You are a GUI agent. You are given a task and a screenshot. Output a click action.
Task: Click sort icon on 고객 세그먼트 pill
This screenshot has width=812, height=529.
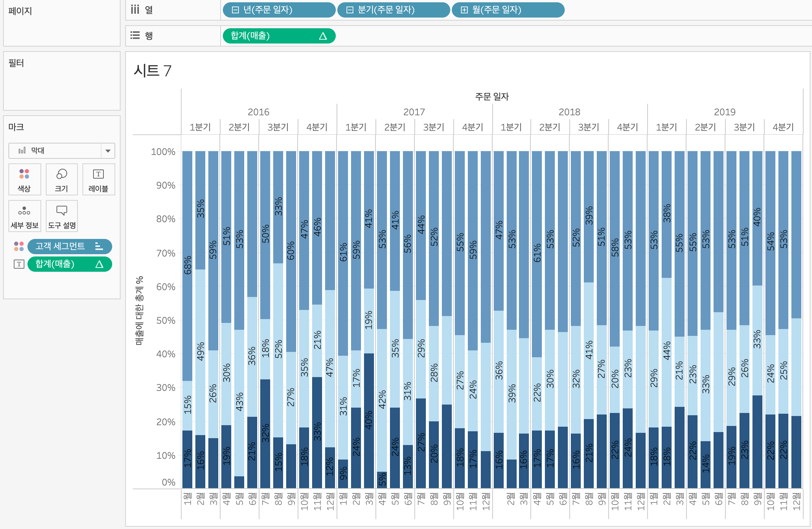point(99,246)
